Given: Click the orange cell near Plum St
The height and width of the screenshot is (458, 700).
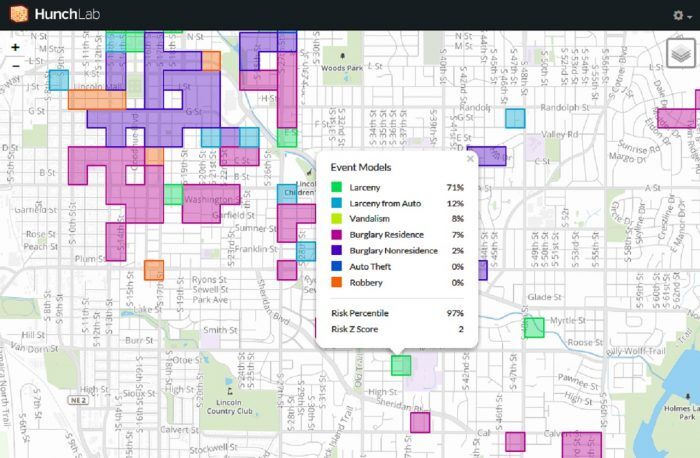Looking at the screenshot, I should [x=153, y=270].
